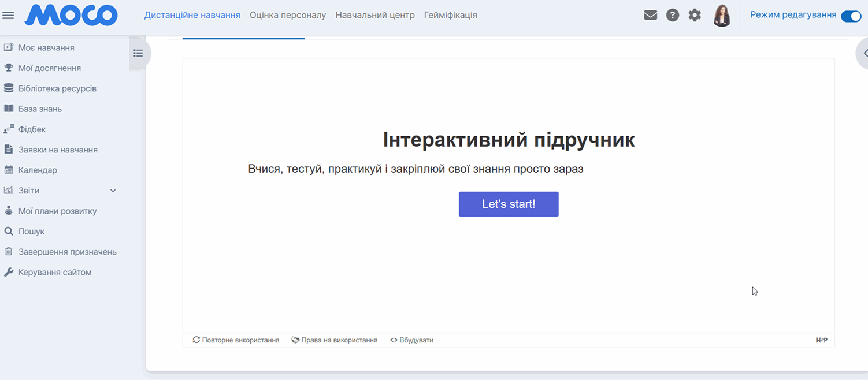Open the Дистанційне навчання menu item

pos(192,15)
